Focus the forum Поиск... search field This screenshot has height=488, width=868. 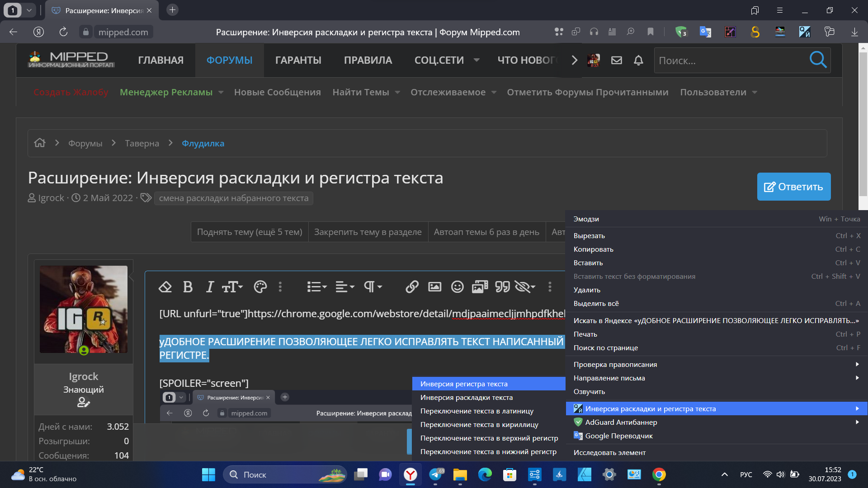tap(731, 60)
